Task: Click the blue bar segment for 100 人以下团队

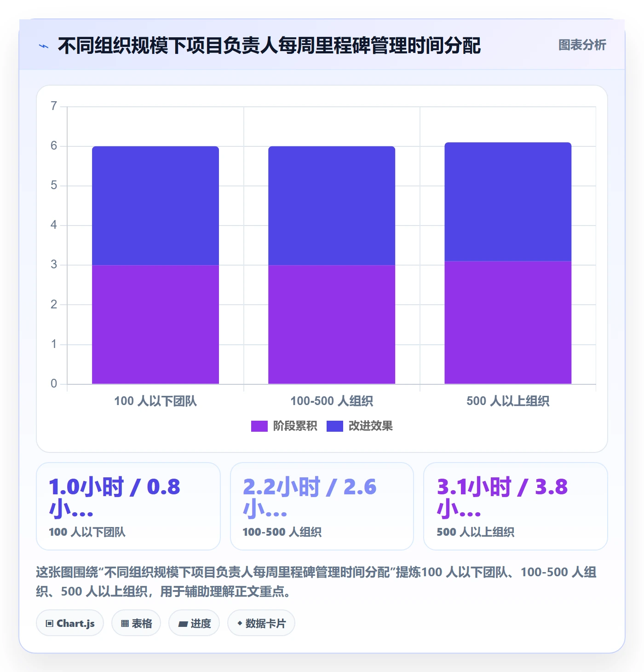Action: coord(155,206)
